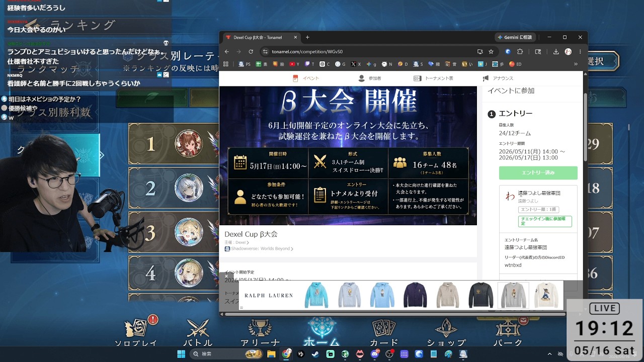Open the PS bookmark

tap(245, 64)
